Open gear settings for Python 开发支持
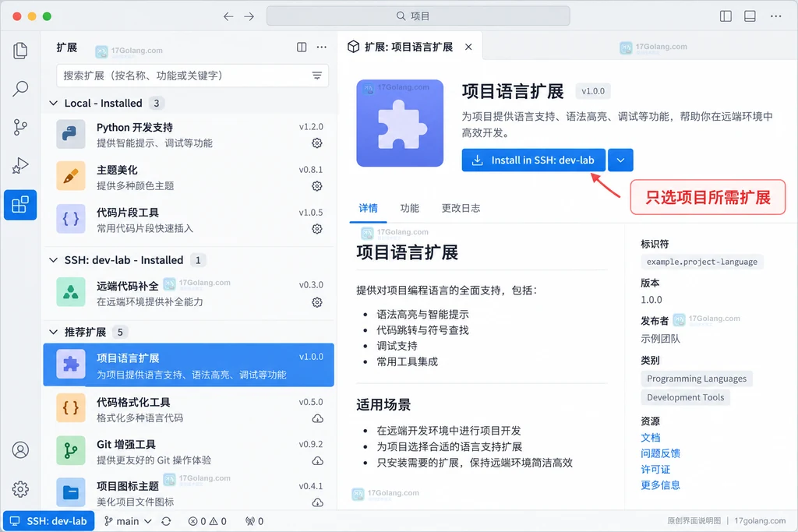The width and height of the screenshot is (798, 532). 317,143
